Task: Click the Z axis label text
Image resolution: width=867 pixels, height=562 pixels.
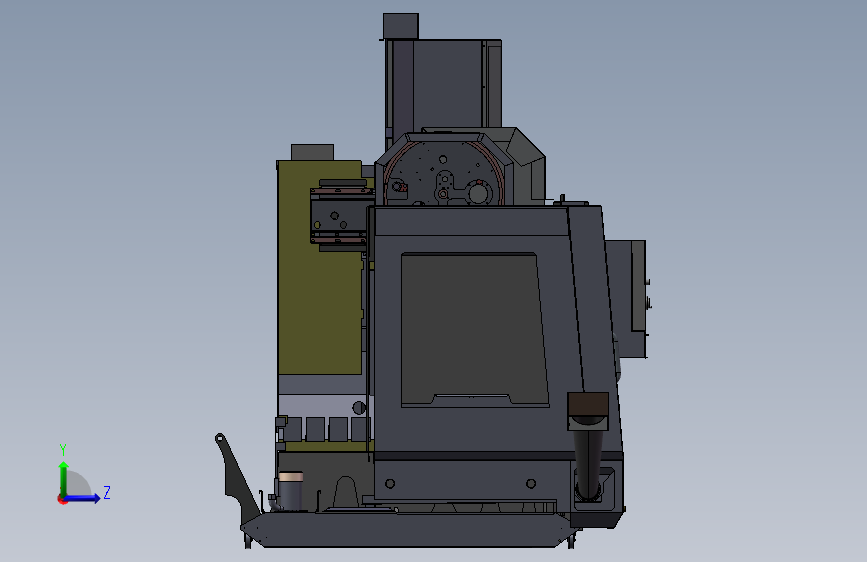Action: click(x=107, y=492)
